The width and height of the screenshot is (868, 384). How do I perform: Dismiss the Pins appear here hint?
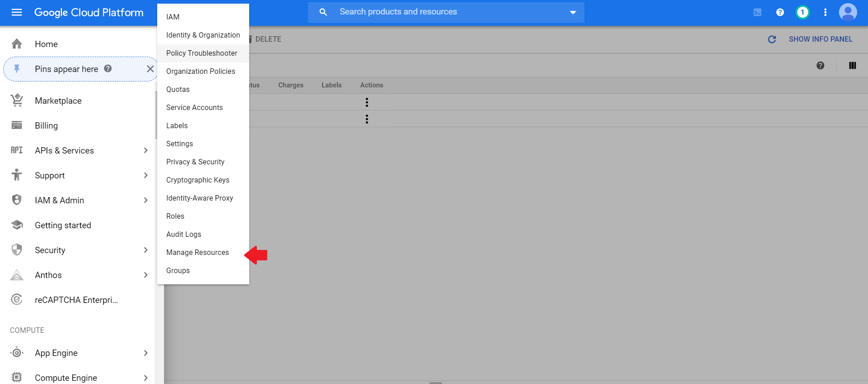[150, 69]
